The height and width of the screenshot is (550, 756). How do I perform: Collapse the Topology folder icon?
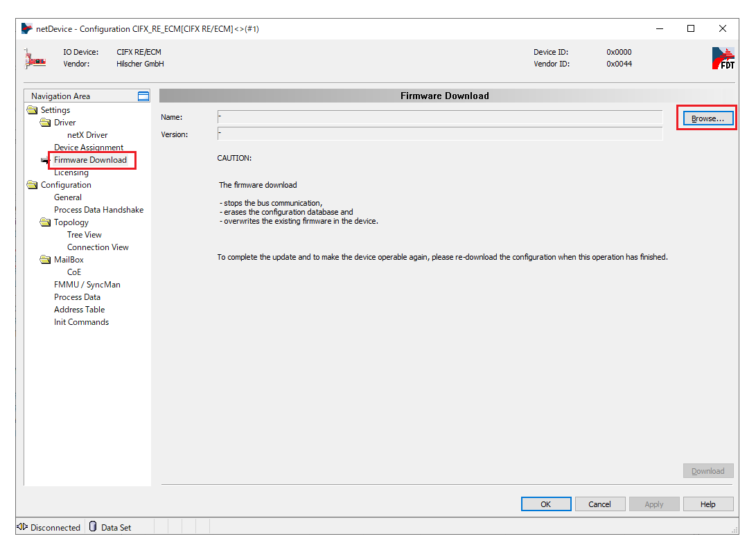click(46, 222)
